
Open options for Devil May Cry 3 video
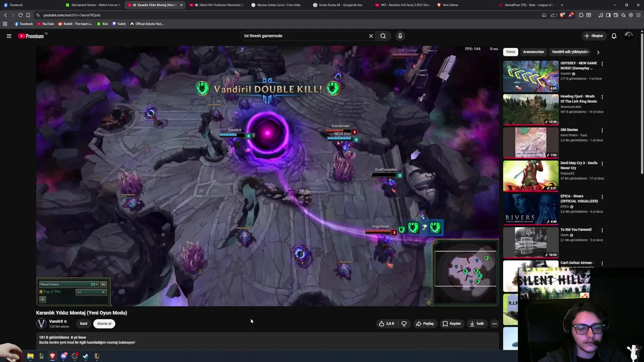[x=602, y=163]
